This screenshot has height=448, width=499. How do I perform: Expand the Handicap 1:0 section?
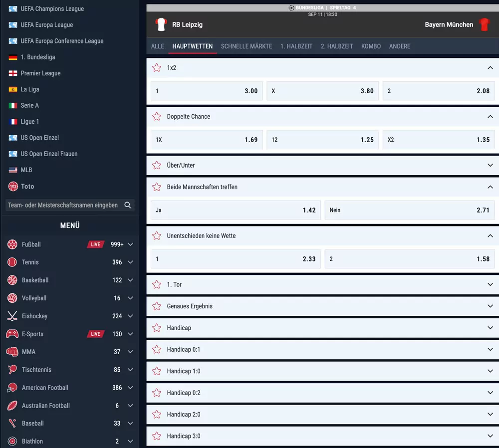[490, 371]
